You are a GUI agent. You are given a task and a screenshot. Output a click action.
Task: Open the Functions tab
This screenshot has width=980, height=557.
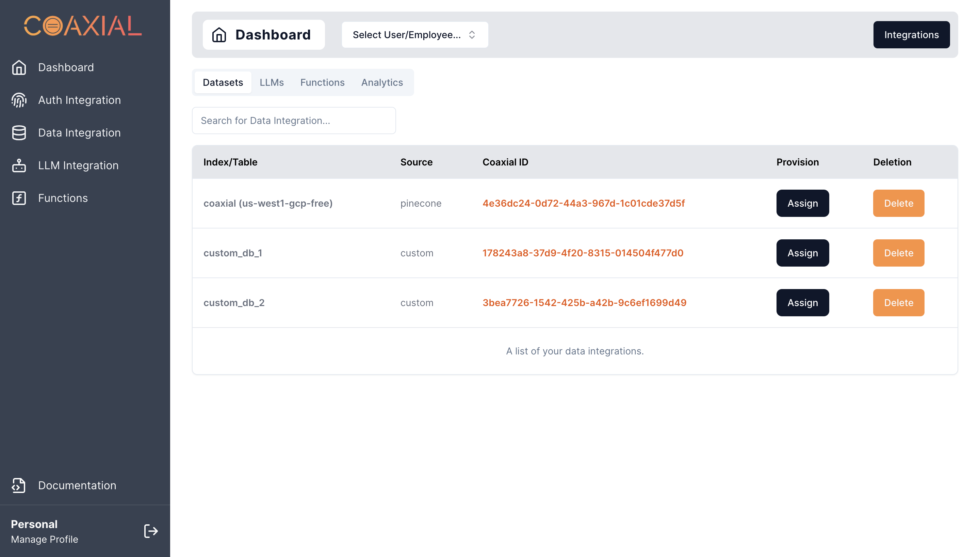[322, 82]
